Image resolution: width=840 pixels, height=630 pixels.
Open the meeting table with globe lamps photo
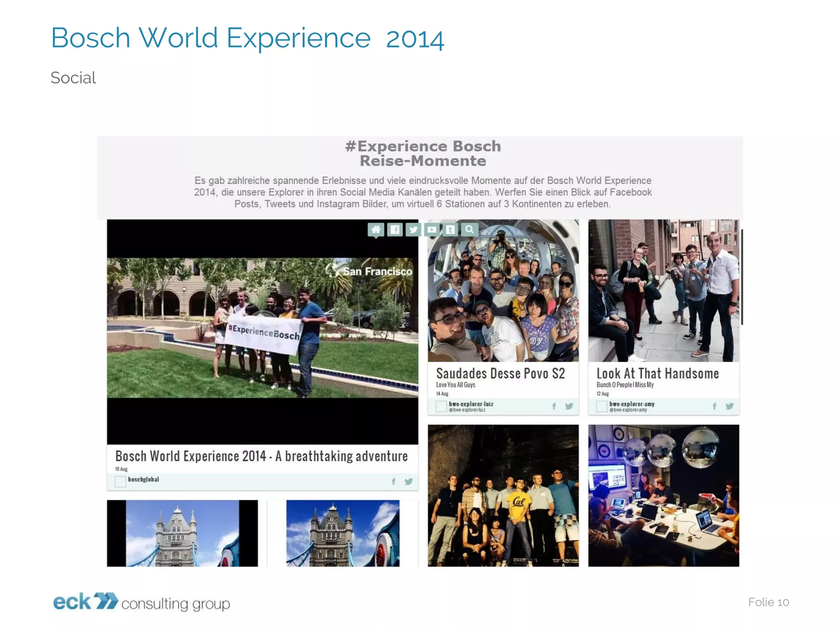click(664, 495)
